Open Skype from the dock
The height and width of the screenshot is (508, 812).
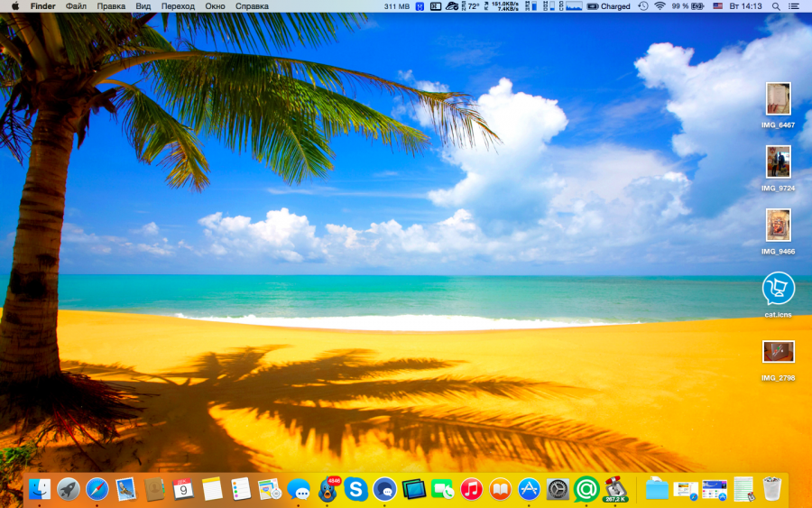pyautogui.click(x=356, y=489)
